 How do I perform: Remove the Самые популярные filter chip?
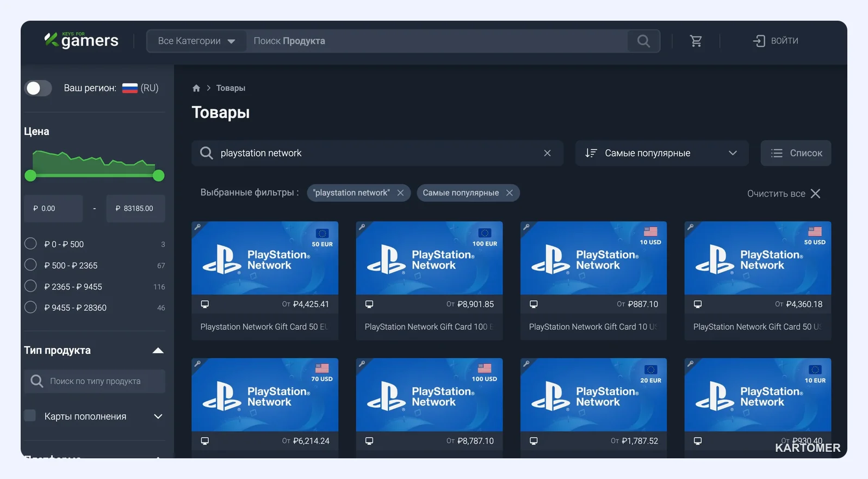pos(510,193)
